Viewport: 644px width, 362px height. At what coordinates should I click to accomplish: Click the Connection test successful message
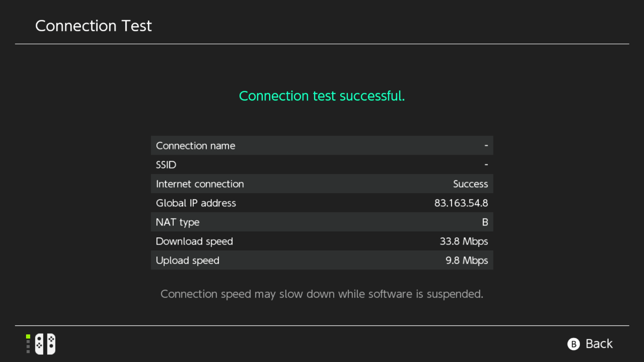(322, 96)
